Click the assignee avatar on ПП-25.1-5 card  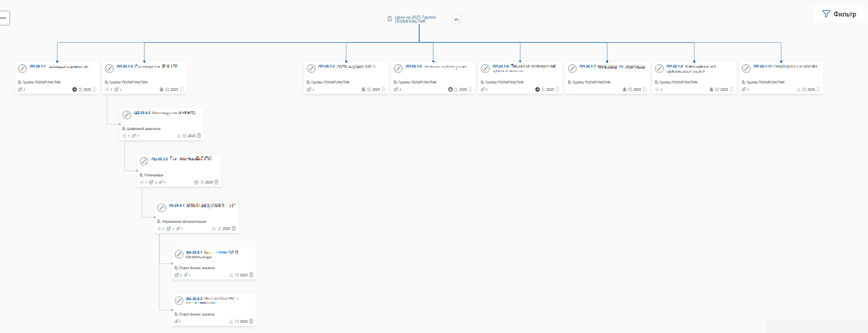[x=450, y=90]
